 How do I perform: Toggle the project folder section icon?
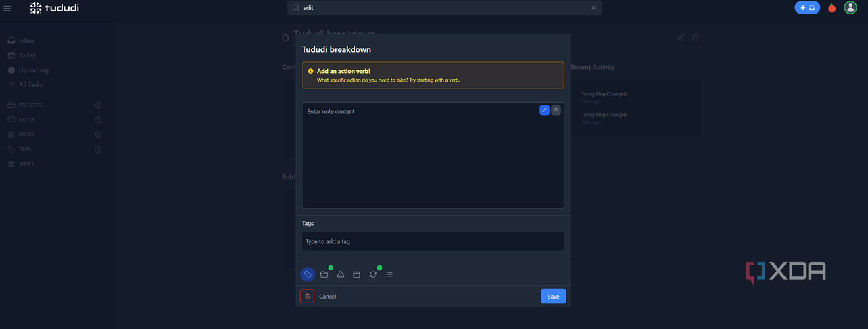point(324,274)
